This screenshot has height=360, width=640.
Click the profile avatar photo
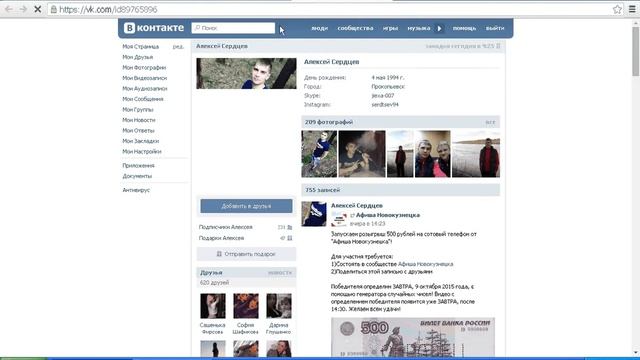(246, 73)
